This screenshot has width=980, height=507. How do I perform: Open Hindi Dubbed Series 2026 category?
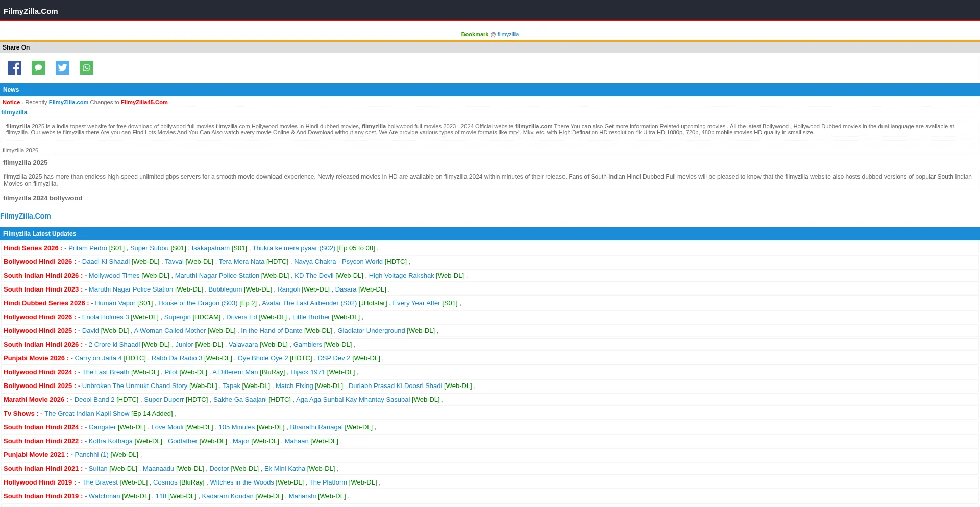[46, 303]
